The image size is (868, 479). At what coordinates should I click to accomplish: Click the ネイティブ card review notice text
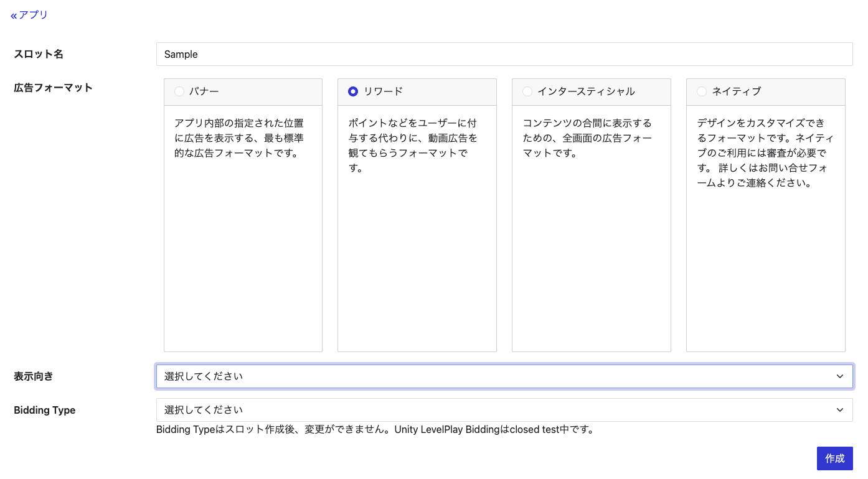coord(764,152)
